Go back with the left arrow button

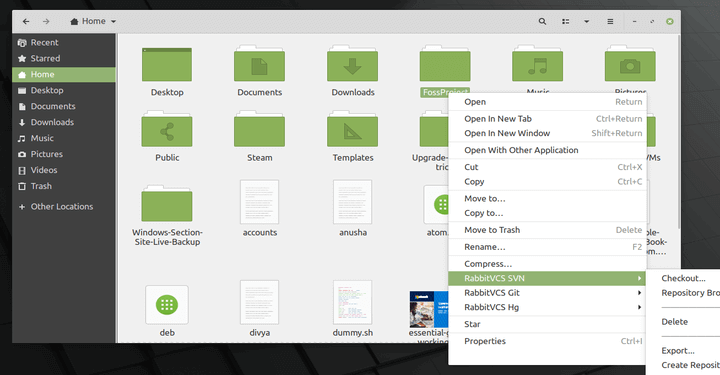pos(26,21)
